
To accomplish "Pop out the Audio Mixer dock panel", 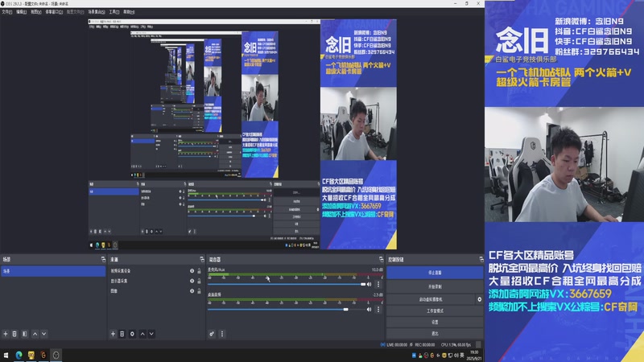I will pyautogui.click(x=381, y=259).
